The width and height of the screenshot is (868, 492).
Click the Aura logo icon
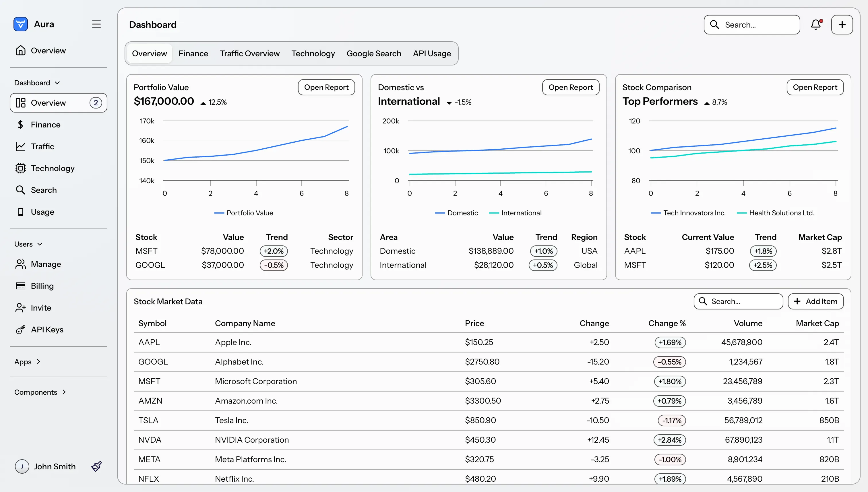tap(21, 24)
